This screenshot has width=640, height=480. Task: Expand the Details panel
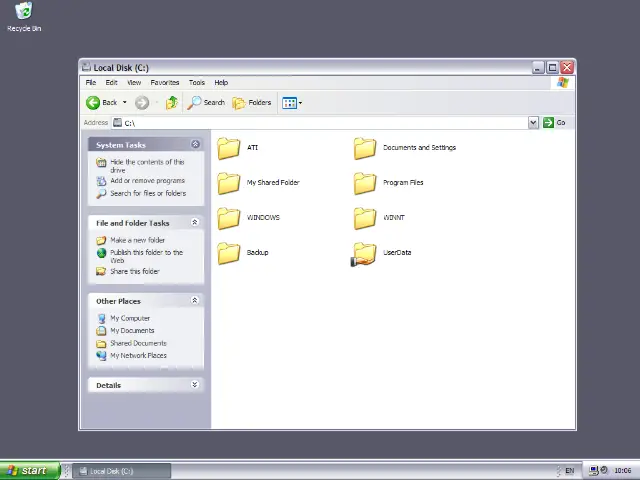tap(195, 384)
